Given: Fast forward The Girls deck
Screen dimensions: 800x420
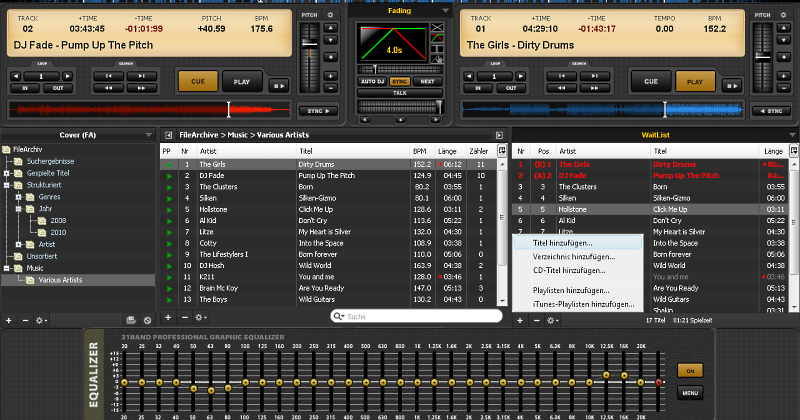Looking at the screenshot, I should tap(594, 88).
